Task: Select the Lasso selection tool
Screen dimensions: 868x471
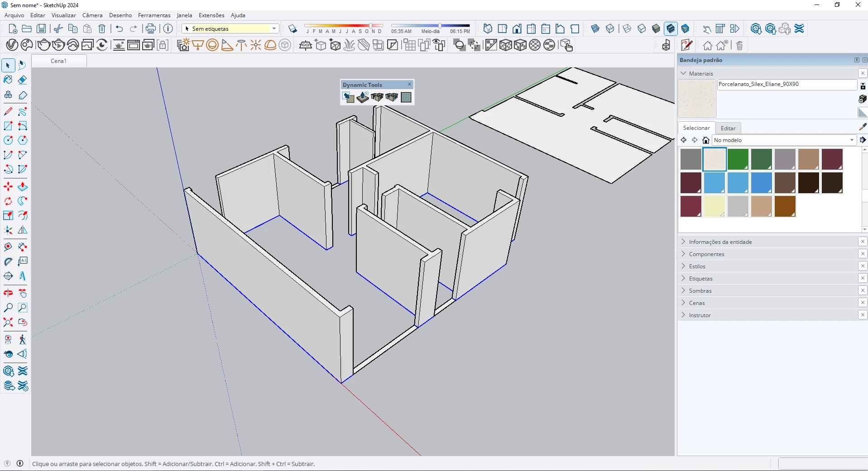Action: 22,65
